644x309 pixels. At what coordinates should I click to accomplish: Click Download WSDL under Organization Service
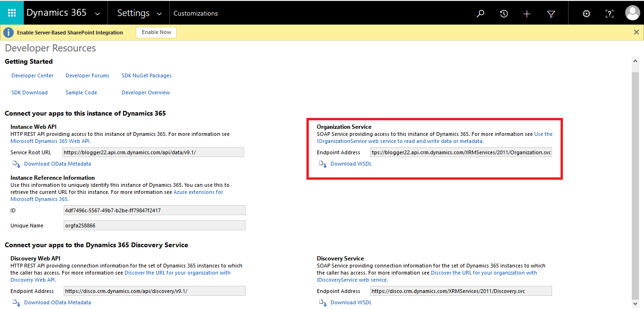tap(351, 164)
